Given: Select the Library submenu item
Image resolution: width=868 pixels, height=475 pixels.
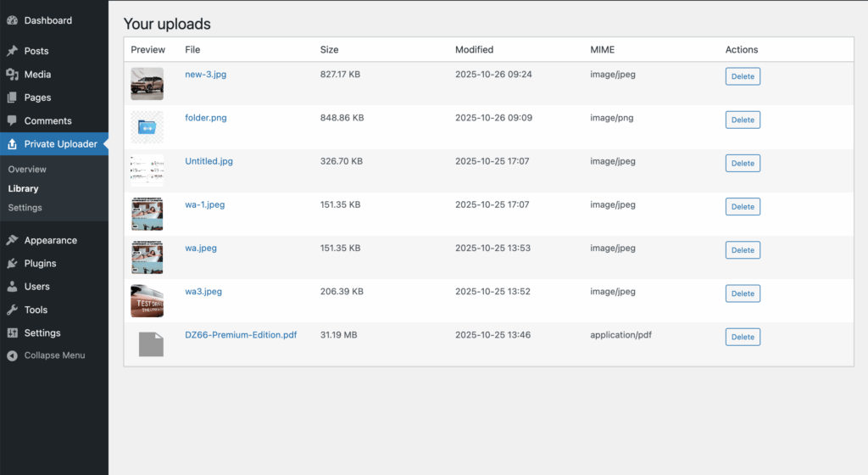Looking at the screenshot, I should pos(23,188).
